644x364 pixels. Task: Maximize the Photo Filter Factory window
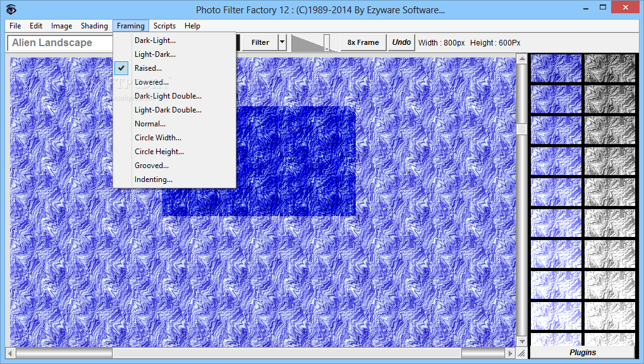602,8
